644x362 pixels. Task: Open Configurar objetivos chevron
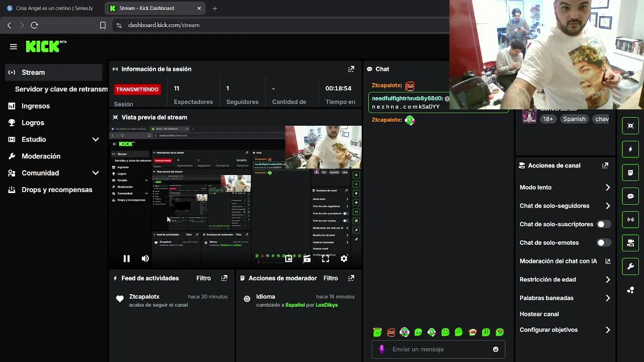(608, 330)
